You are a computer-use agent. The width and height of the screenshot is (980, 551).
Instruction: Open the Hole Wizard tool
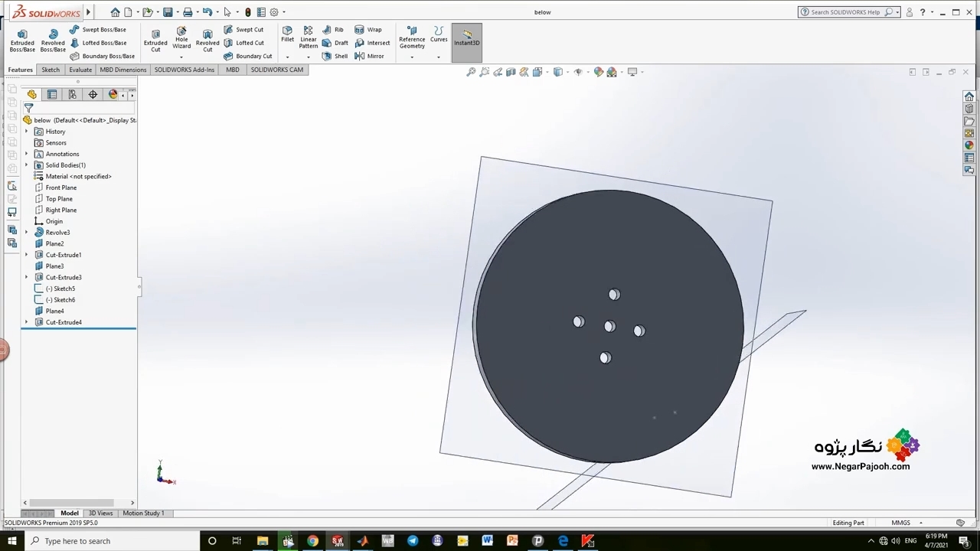(181, 39)
